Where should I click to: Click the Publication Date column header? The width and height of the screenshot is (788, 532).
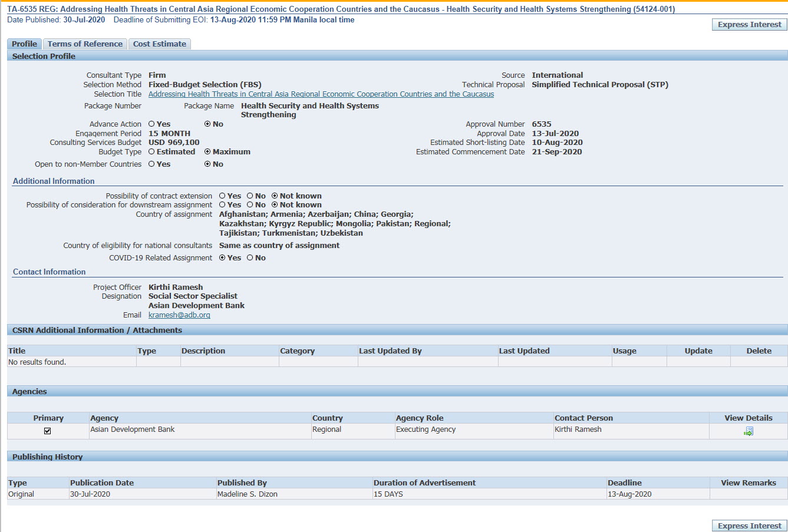(x=101, y=483)
